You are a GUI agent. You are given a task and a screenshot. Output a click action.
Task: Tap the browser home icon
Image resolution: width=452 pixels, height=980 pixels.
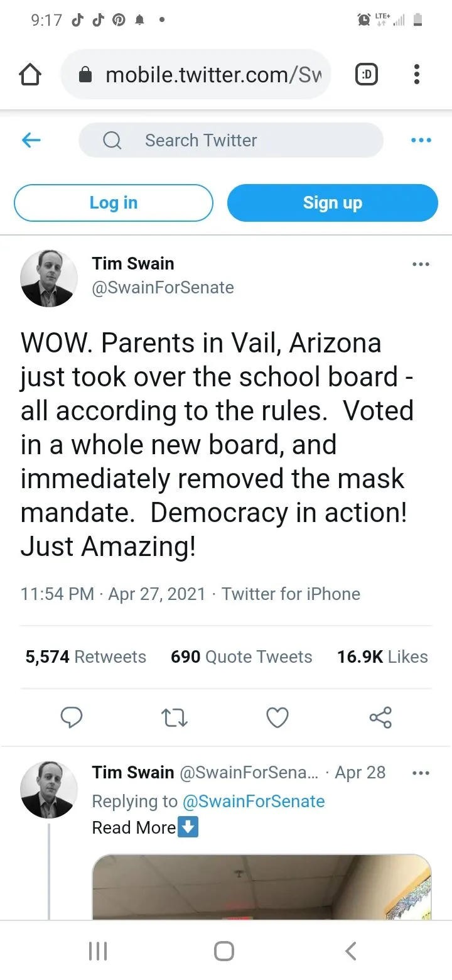(x=30, y=75)
